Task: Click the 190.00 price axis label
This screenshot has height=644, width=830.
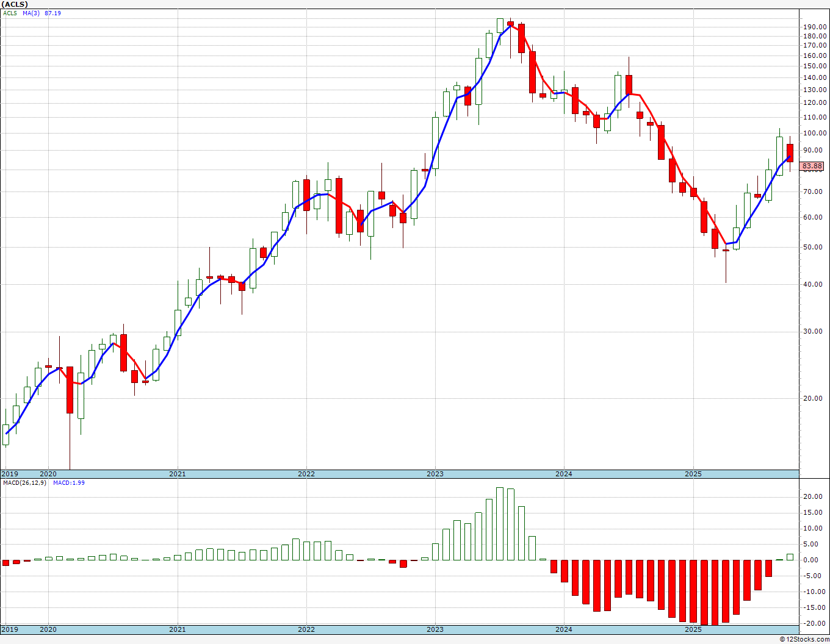Action: (815, 27)
